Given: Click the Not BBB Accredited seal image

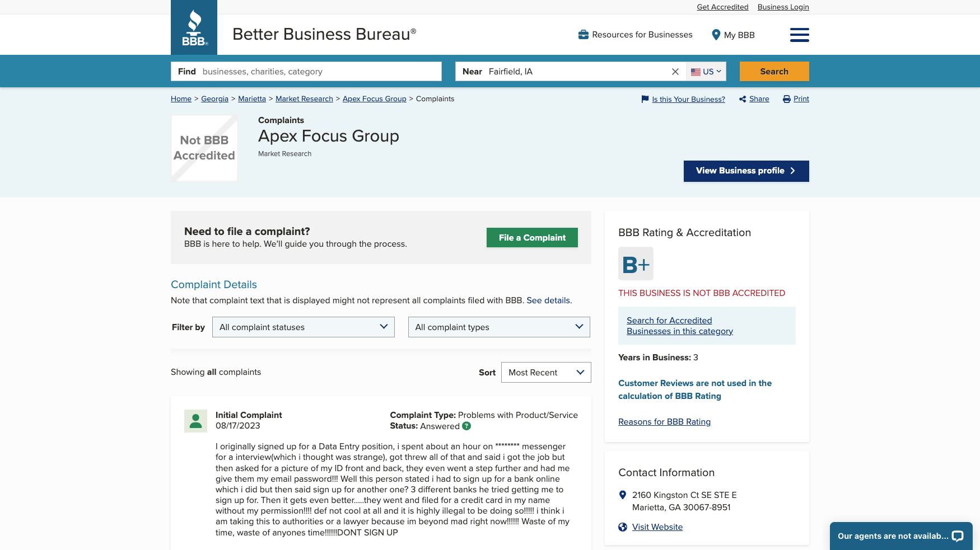Looking at the screenshot, I should coord(204,148).
